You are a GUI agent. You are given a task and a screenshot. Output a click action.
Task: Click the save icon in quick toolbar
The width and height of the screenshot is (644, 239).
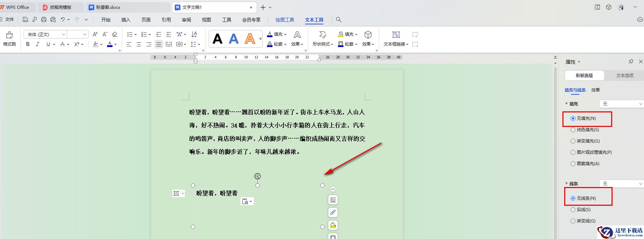point(25,19)
